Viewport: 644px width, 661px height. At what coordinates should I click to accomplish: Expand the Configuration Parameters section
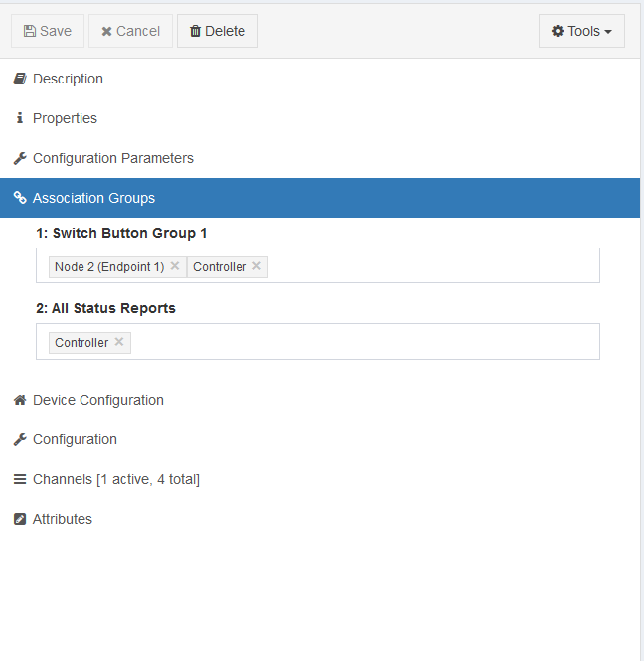point(320,158)
